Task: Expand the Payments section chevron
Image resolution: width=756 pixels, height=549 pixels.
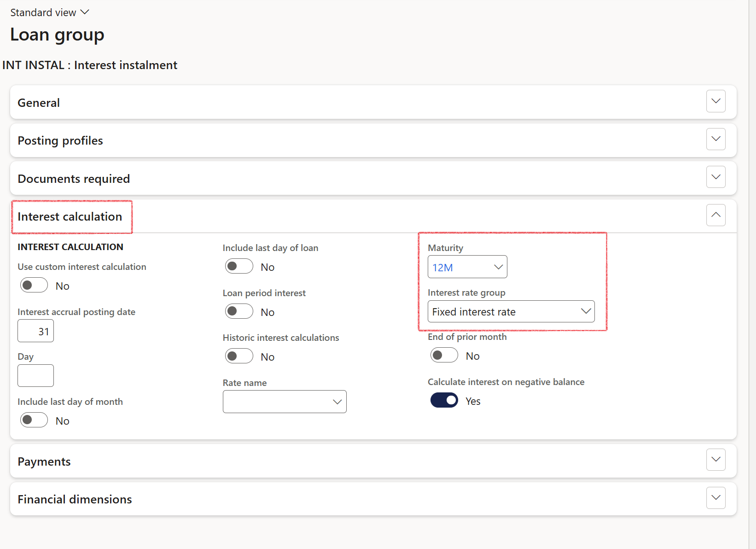Action: [716, 460]
